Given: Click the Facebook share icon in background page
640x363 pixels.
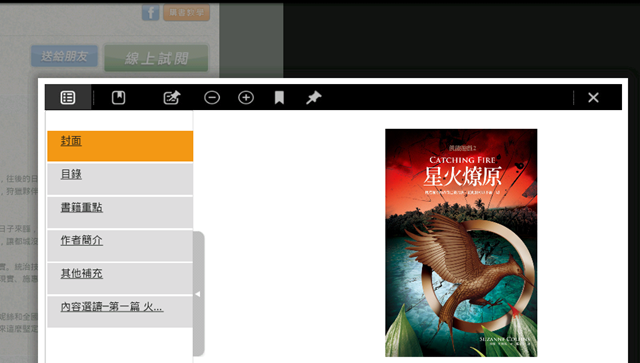Looking at the screenshot, I should click(x=151, y=12).
